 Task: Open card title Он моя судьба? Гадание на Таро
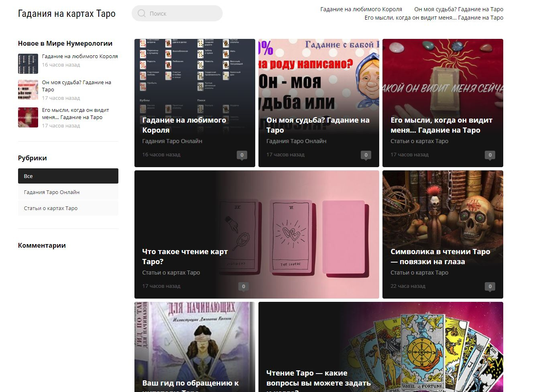pyautogui.click(x=318, y=125)
